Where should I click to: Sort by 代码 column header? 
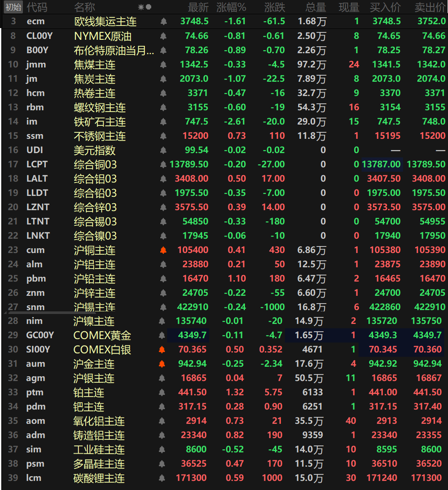(37, 7)
